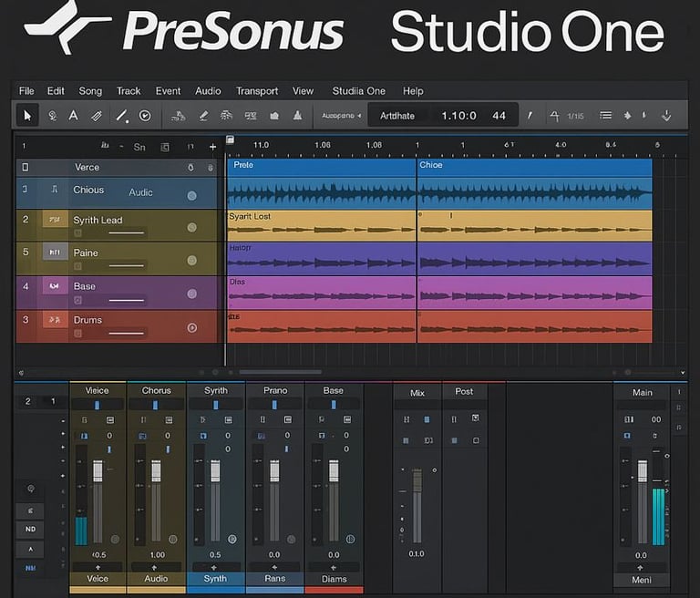Click the Veiice channel volume fader
This screenshot has height=598, width=700.
98,471
